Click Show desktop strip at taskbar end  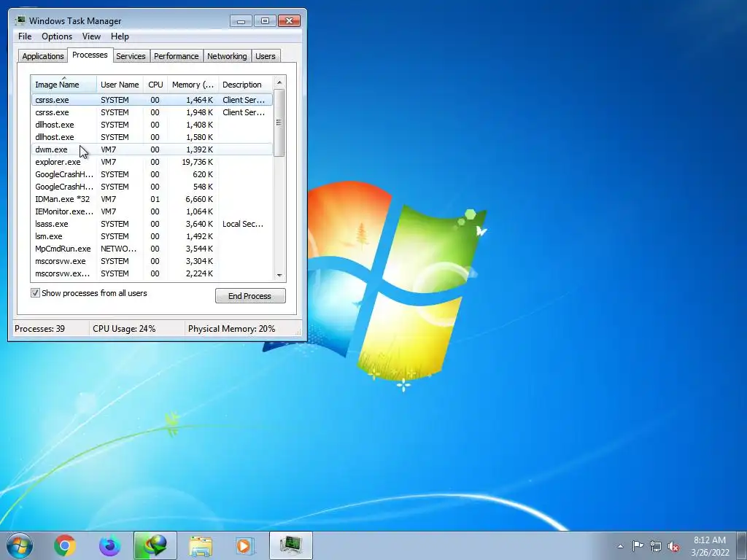point(742,545)
